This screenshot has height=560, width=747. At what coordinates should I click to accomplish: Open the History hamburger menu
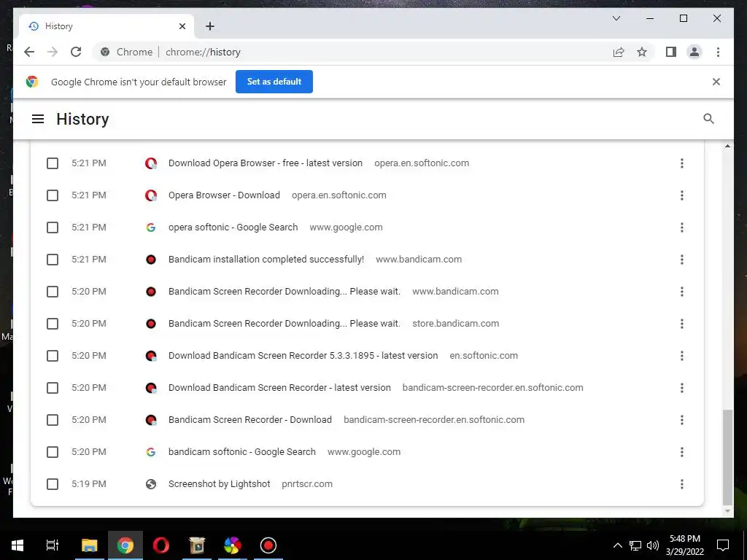pos(38,119)
